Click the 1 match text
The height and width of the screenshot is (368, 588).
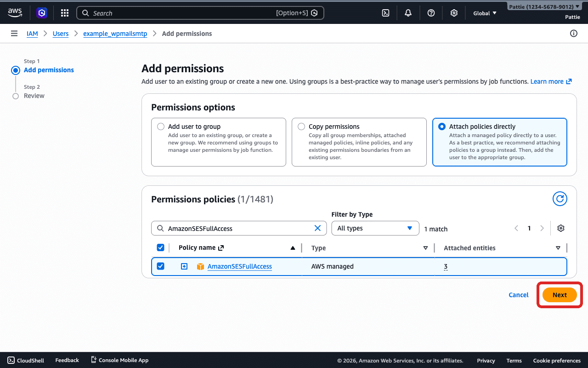435,229
